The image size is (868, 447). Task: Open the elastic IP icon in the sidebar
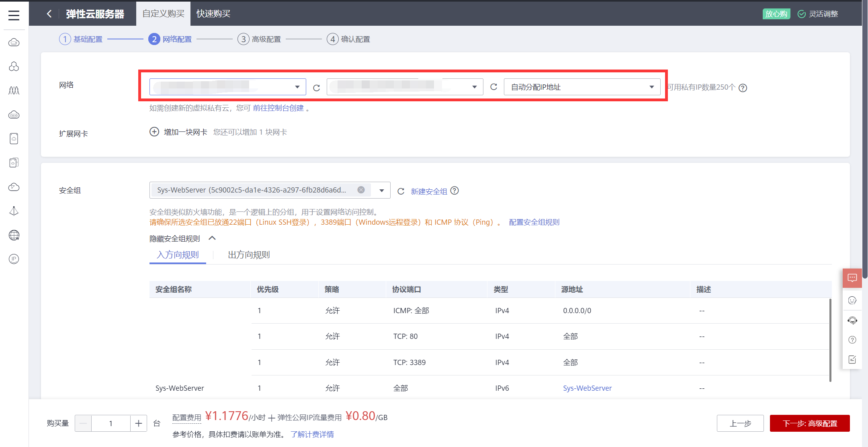[14, 259]
